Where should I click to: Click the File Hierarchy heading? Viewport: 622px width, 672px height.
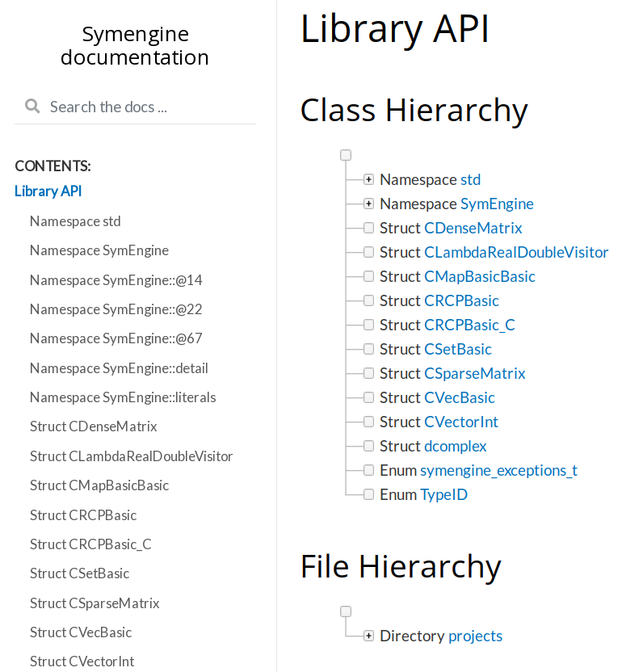click(401, 566)
